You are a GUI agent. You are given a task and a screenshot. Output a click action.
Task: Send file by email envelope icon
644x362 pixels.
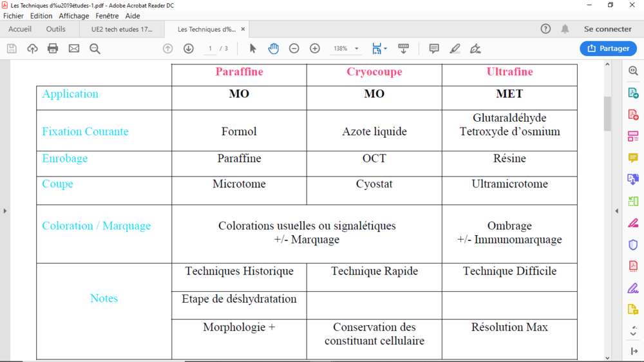[74, 48]
